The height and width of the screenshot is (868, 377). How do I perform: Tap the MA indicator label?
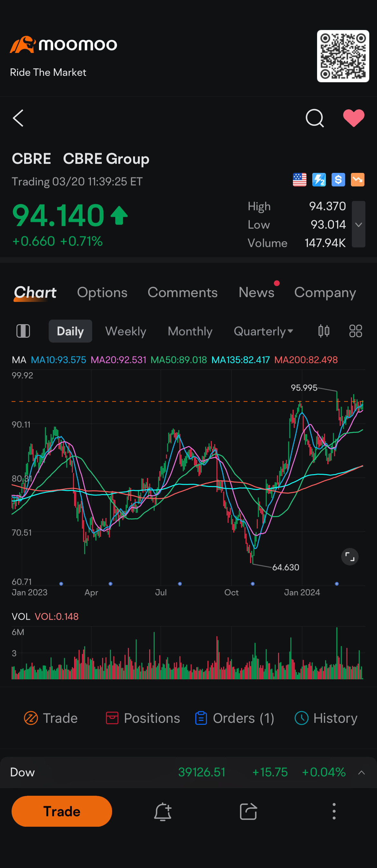[x=19, y=360]
